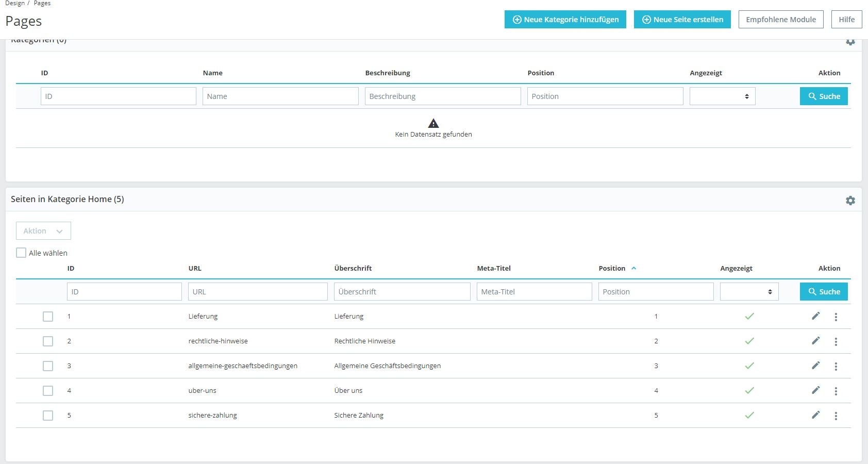868x464 pixels.
Task: Click the 'Lieferung' URL cell
Action: (203, 316)
